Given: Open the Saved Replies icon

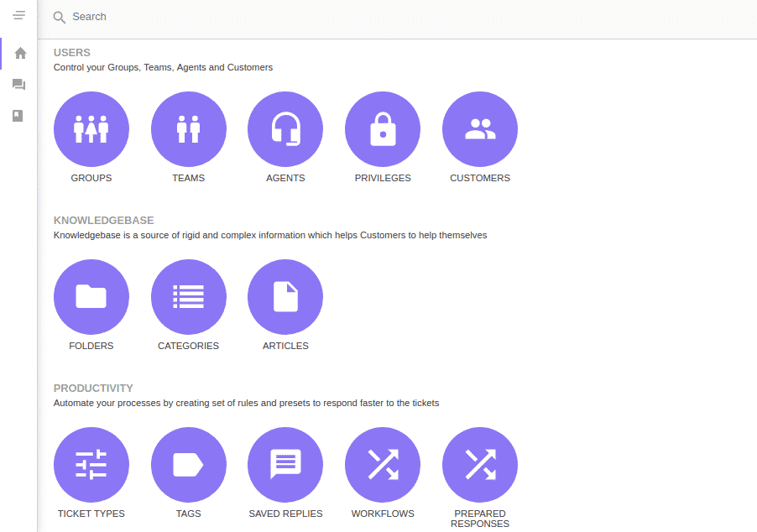Looking at the screenshot, I should coord(285,465).
